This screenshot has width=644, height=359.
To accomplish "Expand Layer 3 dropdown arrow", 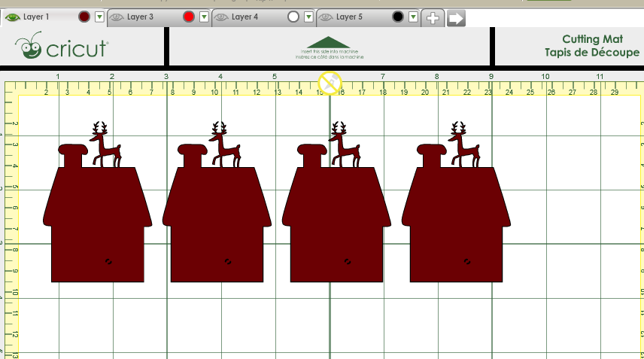I will (x=204, y=17).
